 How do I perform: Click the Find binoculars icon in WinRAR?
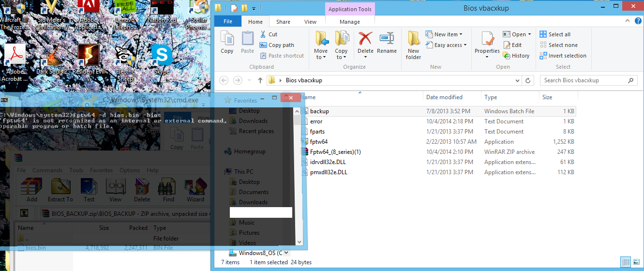pyautogui.click(x=168, y=190)
